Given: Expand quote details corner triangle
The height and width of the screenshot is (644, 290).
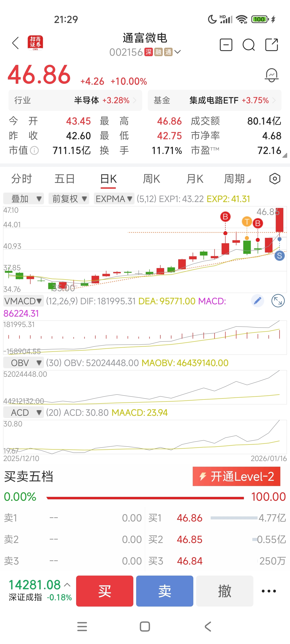Looking at the screenshot, I should pyautogui.click(x=285, y=155).
